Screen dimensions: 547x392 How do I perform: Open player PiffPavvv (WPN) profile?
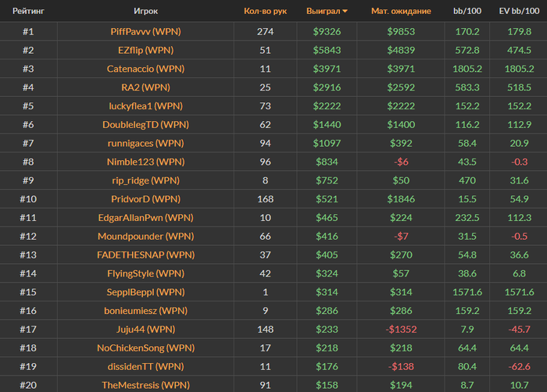(145, 32)
